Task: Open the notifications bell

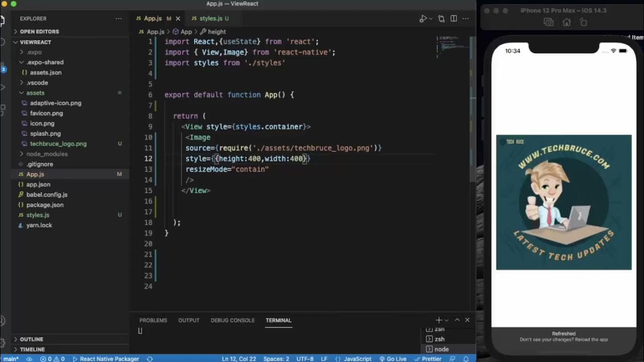Action: pyautogui.click(x=466, y=358)
